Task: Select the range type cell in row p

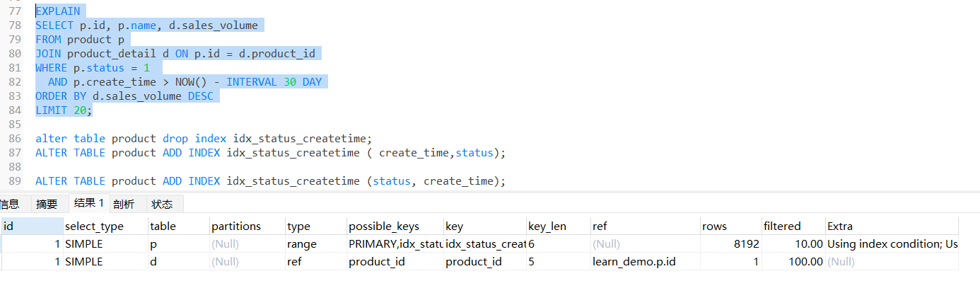Action: coord(315,244)
